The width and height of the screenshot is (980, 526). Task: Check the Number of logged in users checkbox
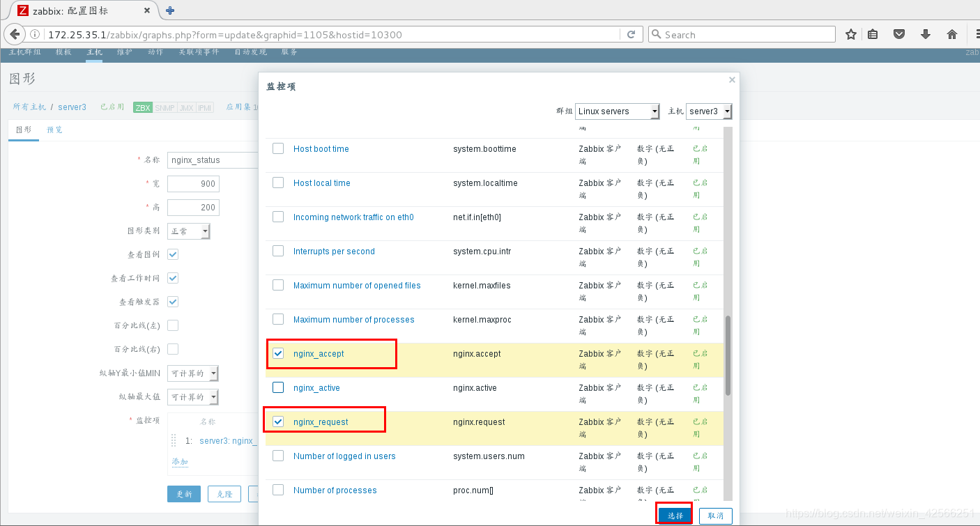coord(278,456)
